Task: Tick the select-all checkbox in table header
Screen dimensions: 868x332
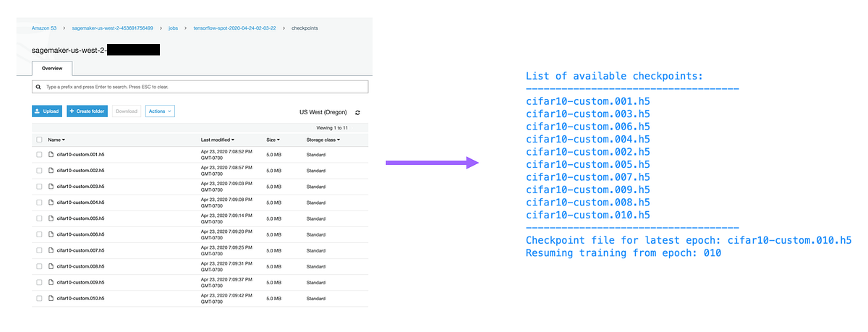Action: 39,139
